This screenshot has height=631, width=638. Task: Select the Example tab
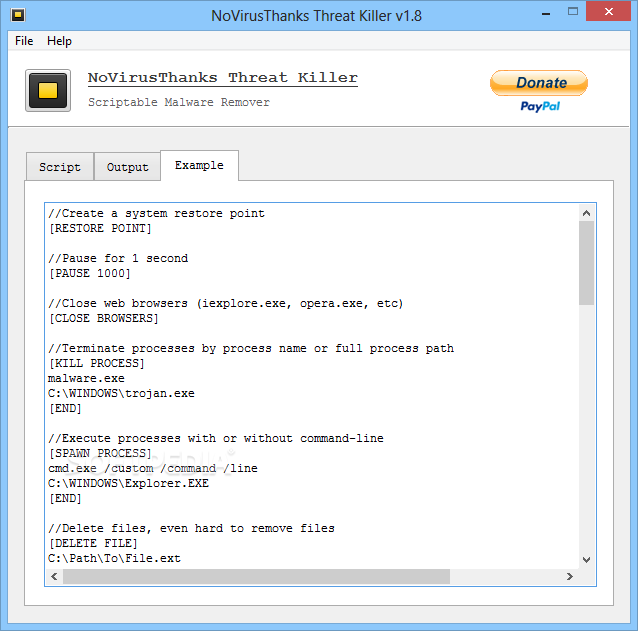pos(199,166)
